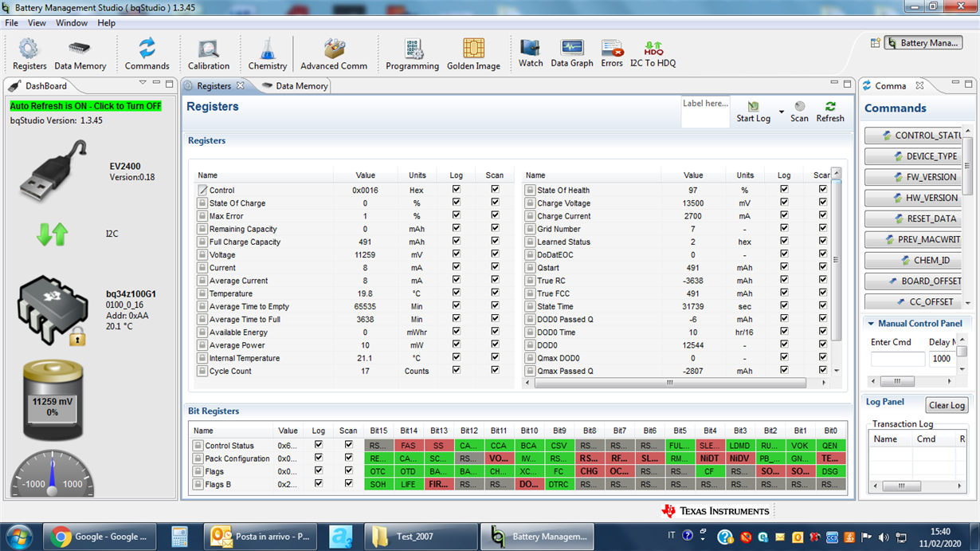Toggle Scan checkbox for Cycle Count

tap(495, 370)
